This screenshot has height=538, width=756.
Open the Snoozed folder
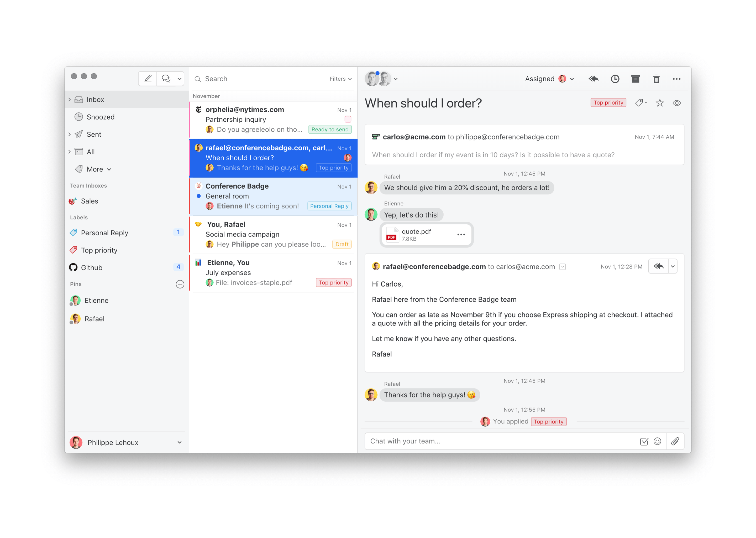click(x=100, y=117)
